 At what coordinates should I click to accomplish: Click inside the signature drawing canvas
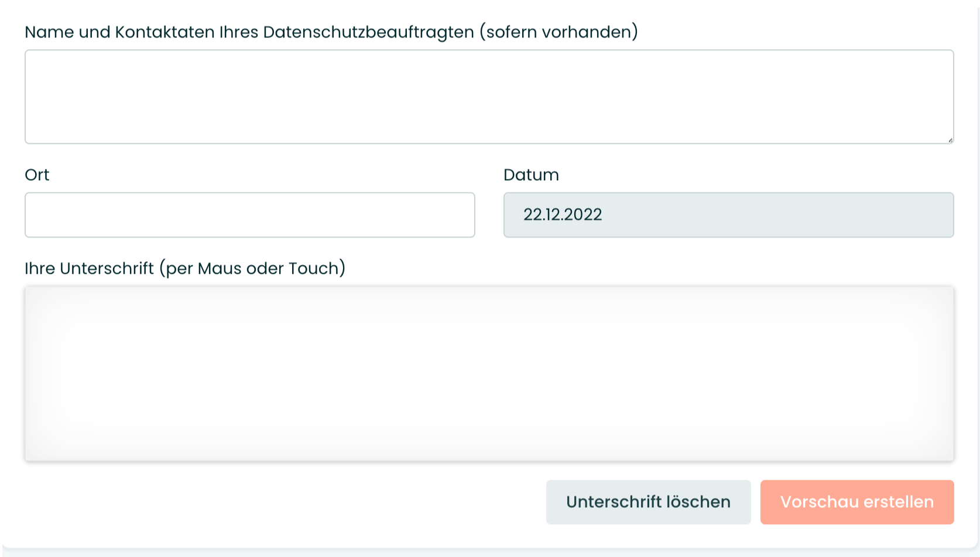pos(489,373)
